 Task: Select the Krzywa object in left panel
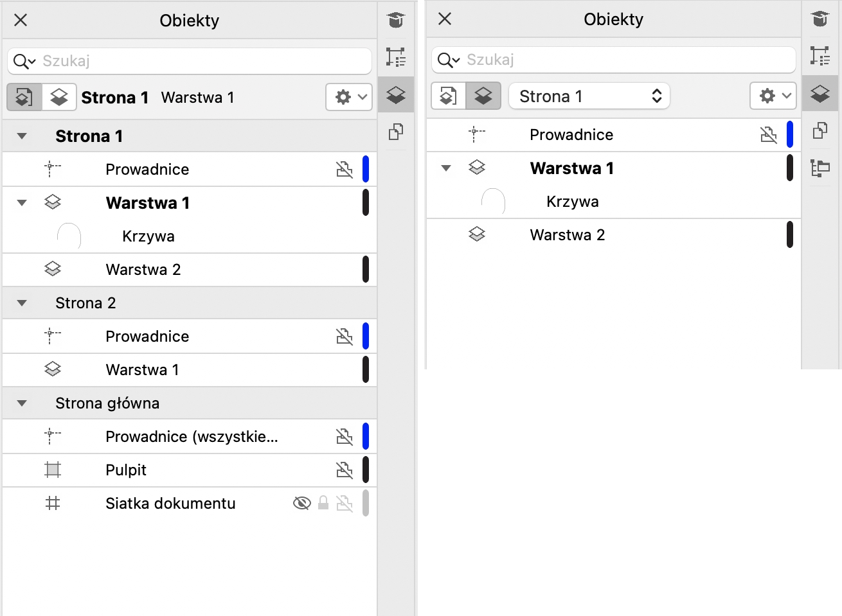pyautogui.click(x=148, y=236)
